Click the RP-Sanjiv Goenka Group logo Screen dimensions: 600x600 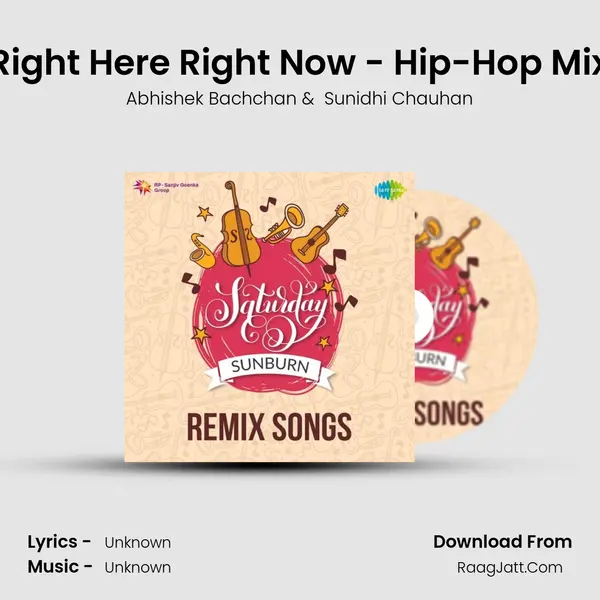[166, 187]
